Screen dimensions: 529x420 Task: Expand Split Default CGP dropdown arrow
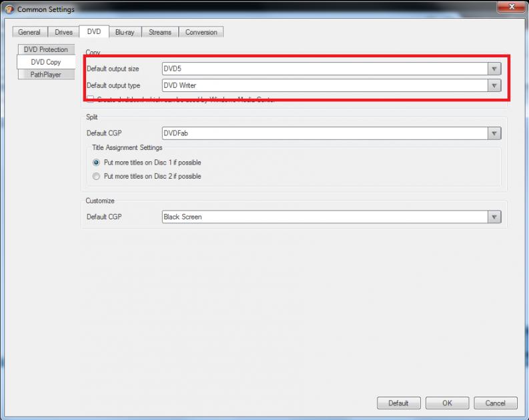pos(494,133)
